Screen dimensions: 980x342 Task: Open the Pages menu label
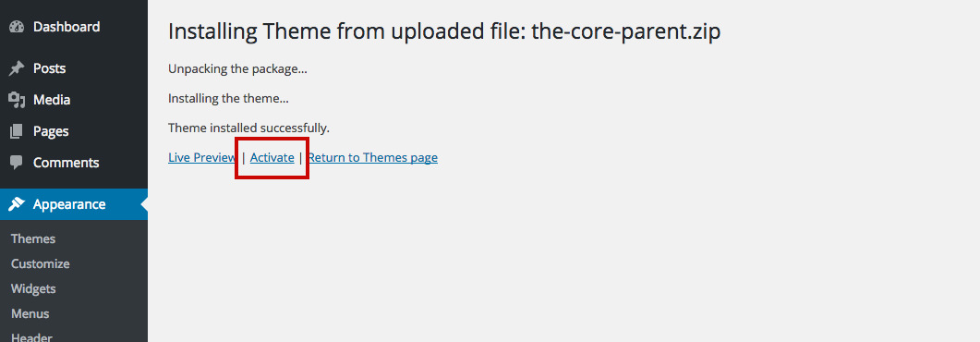(x=51, y=131)
